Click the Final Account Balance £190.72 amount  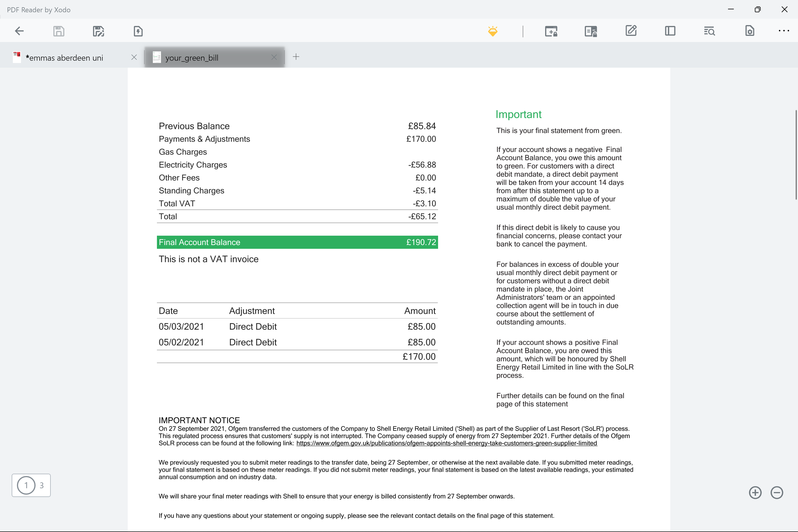[x=421, y=242]
